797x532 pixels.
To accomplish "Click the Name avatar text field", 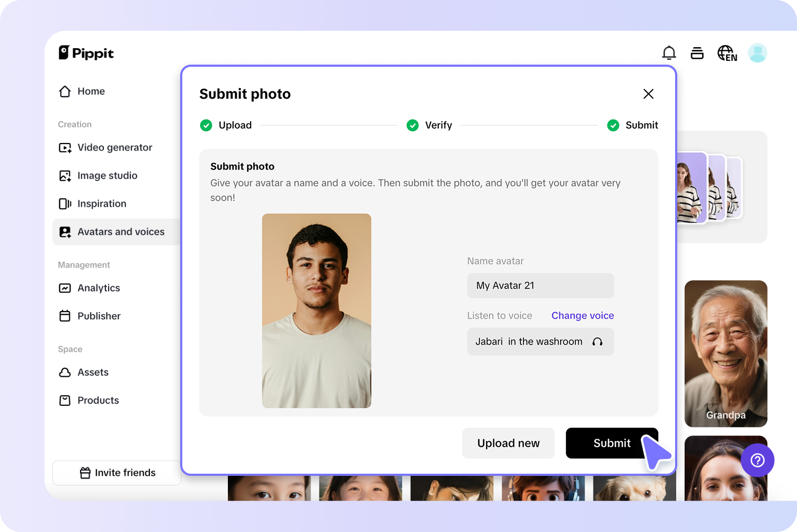I will 540,286.
